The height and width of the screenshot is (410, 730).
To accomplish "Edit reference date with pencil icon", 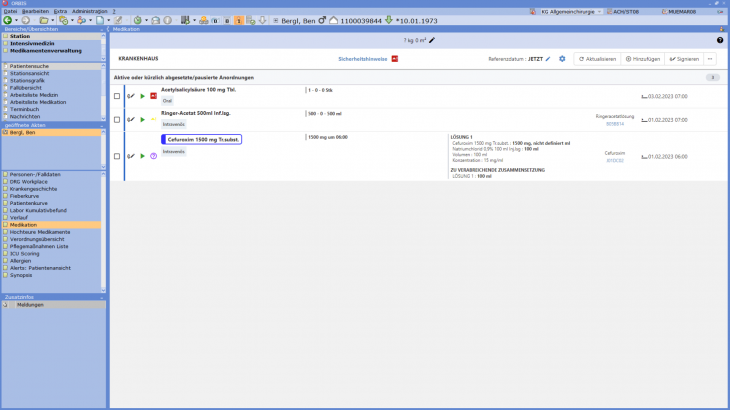I will pyautogui.click(x=548, y=59).
